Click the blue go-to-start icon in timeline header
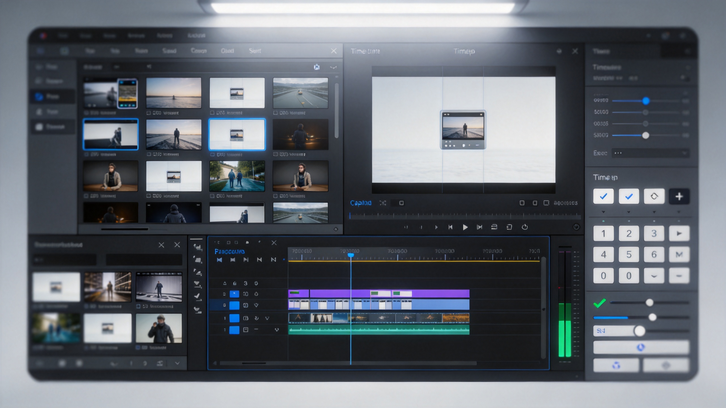 click(219, 260)
